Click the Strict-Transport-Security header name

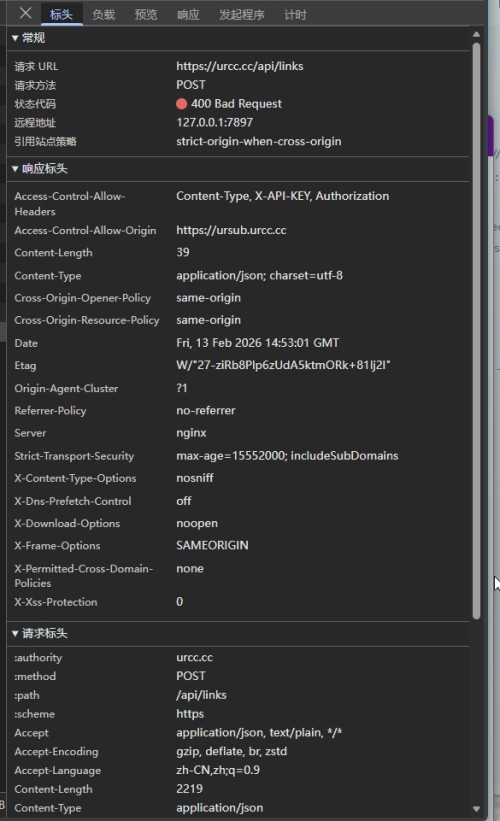point(74,456)
